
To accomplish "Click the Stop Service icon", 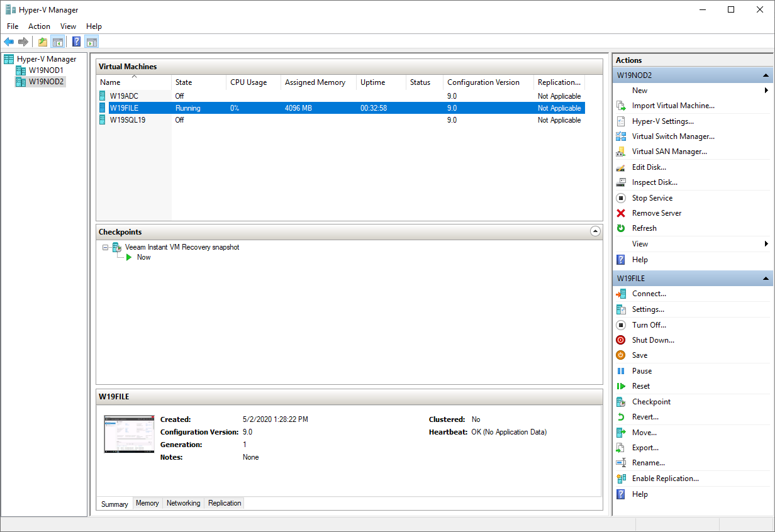I will [621, 198].
